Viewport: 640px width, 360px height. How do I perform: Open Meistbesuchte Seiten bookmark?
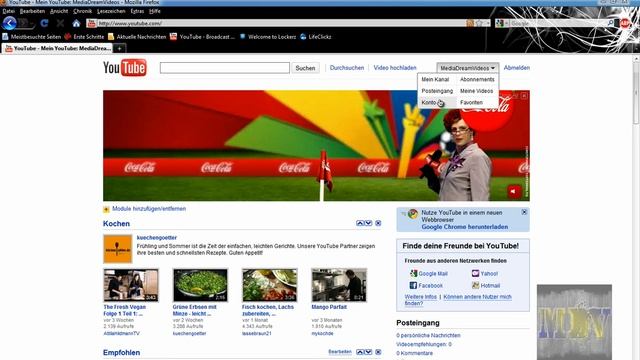(31, 37)
